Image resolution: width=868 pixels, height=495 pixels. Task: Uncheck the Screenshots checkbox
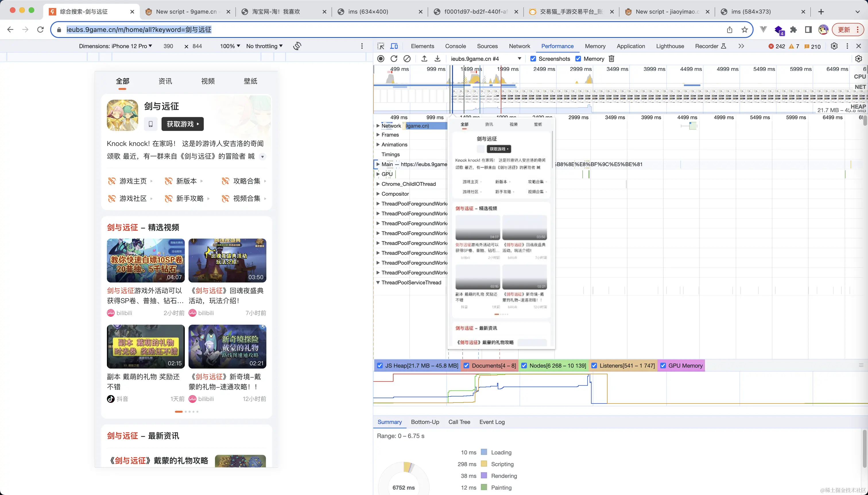coord(533,59)
